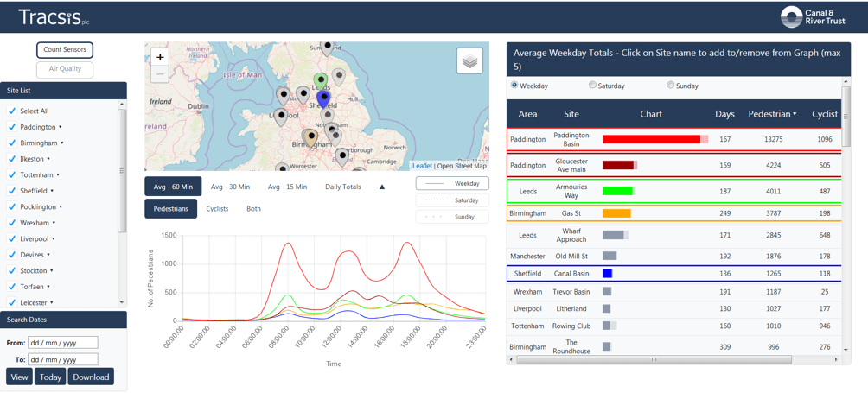The image size is (868, 393).
Task: Click the Paddington Basin red chart bar
Action: pyautogui.click(x=651, y=139)
